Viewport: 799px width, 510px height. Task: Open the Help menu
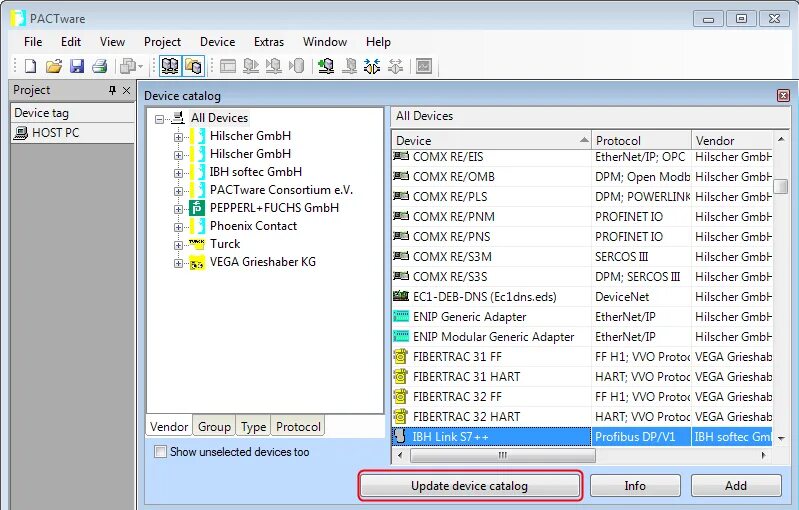click(378, 42)
